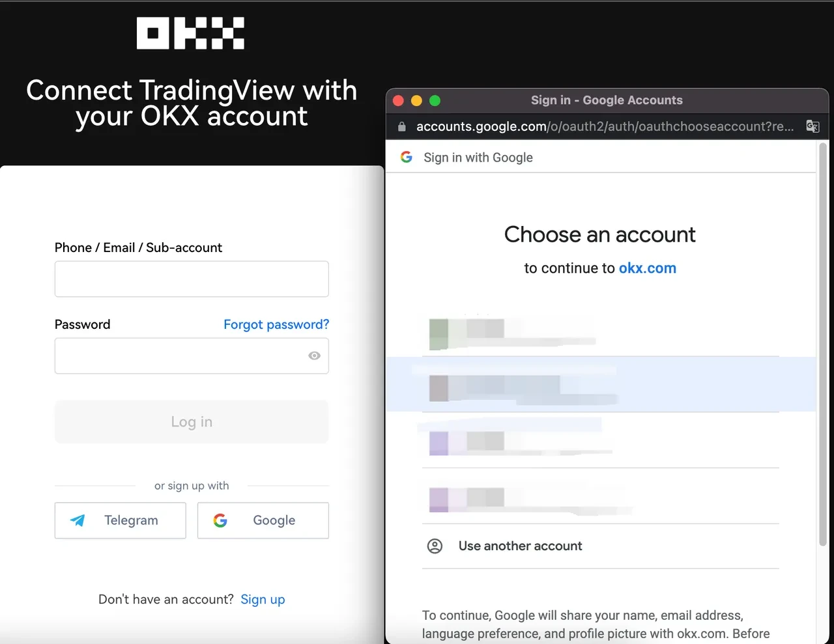Image resolution: width=834 pixels, height=644 pixels.
Task: Select Use another account option
Action: click(x=601, y=546)
